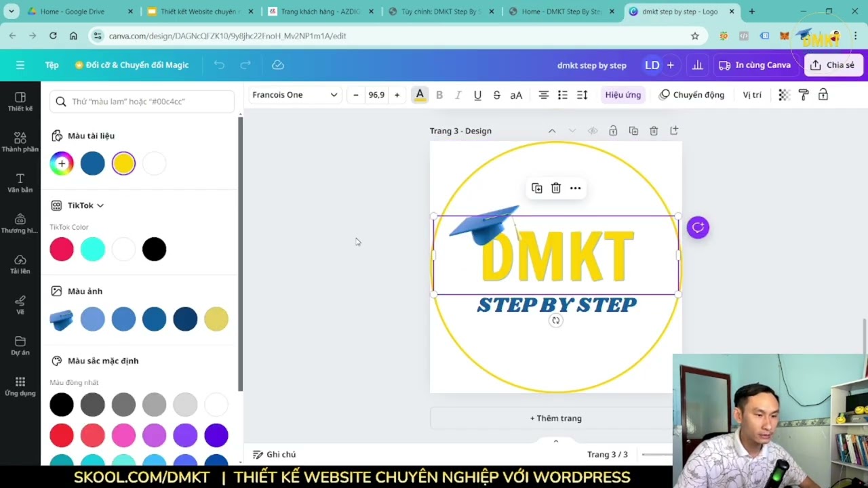The height and width of the screenshot is (488, 868).
Task: Open the three-dot more options menu
Action: [576, 188]
